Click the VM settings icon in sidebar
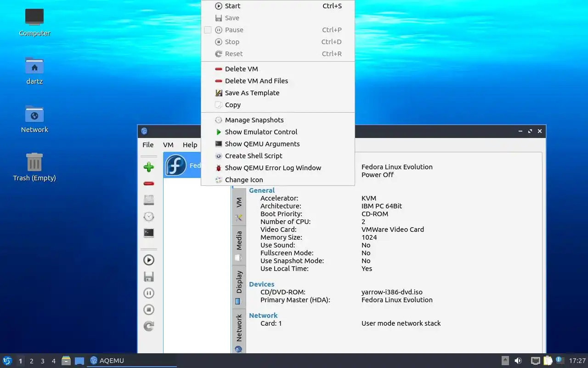 click(x=148, y=200)
